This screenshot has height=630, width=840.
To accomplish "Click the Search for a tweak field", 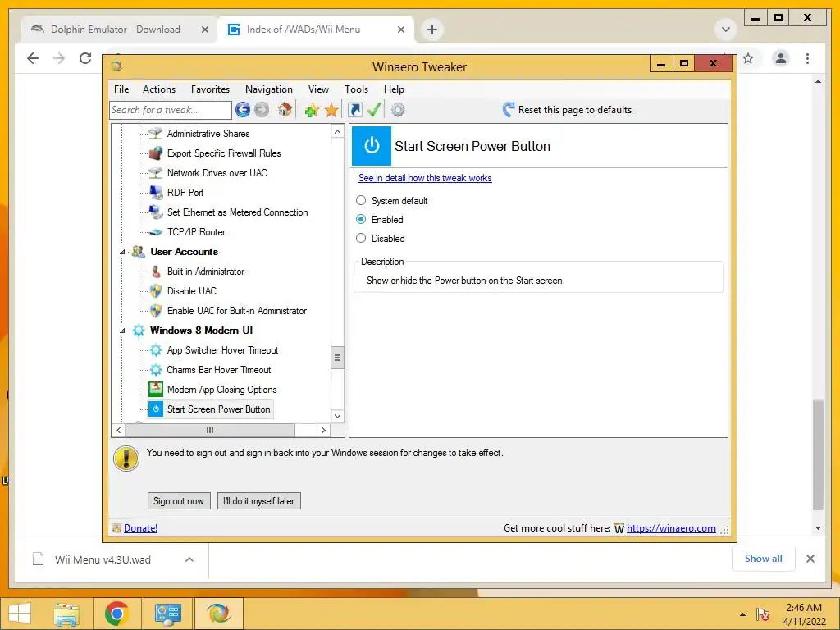I will 171,110.
